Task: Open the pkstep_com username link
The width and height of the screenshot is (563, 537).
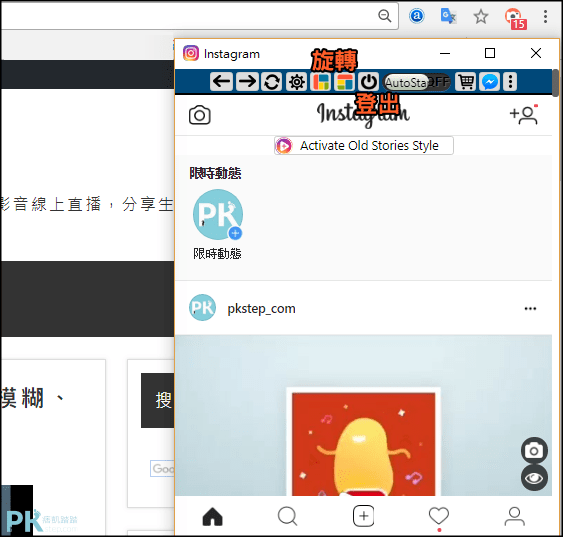Action: point(261,309)
